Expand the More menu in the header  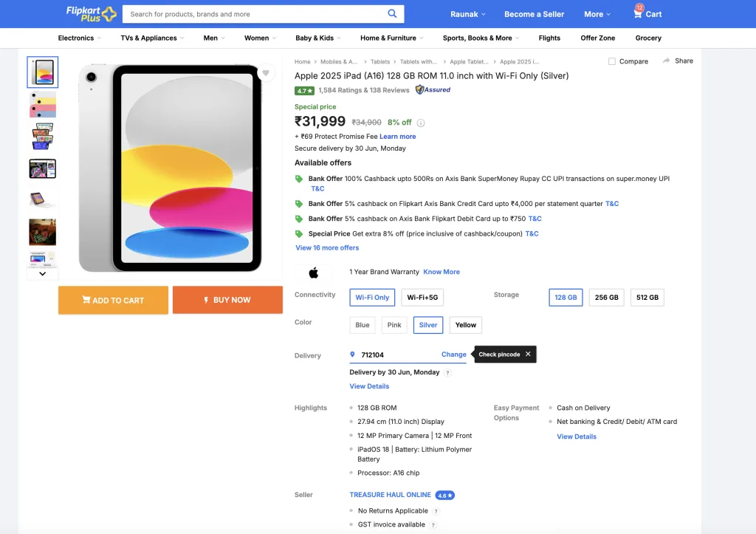(x=597, y=13)
